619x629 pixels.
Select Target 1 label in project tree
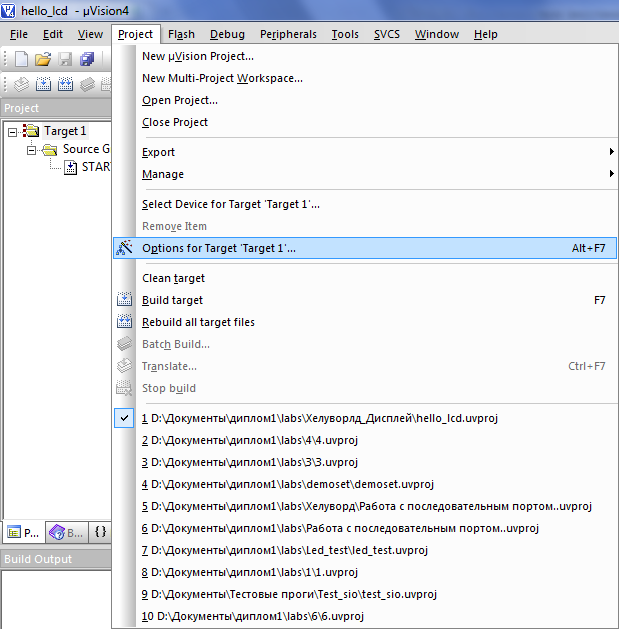tap(65, 131)
